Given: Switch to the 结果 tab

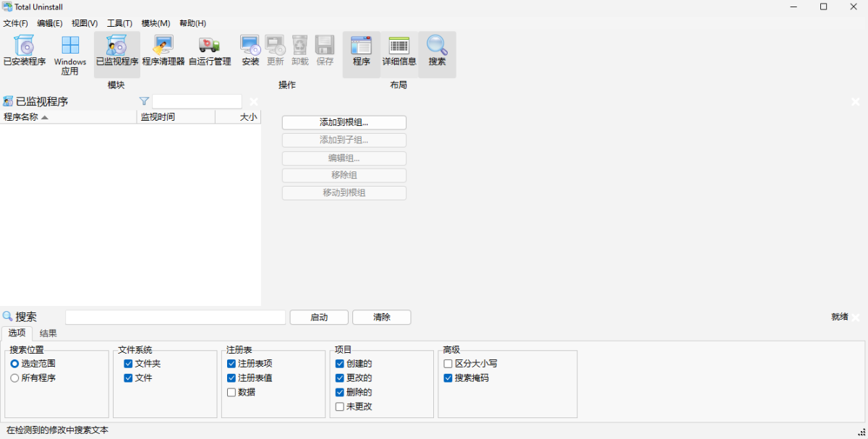Looking at the screenshot, I should 48,333.
